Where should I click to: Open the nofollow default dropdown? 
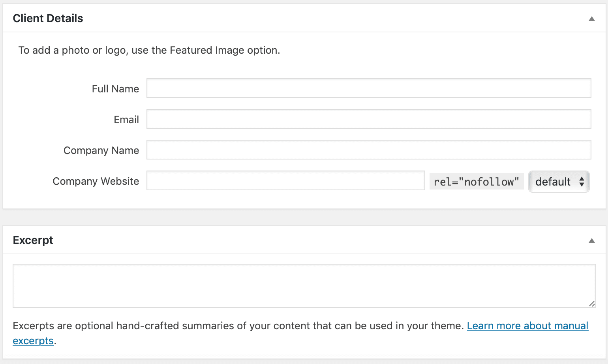coord(559,182)
